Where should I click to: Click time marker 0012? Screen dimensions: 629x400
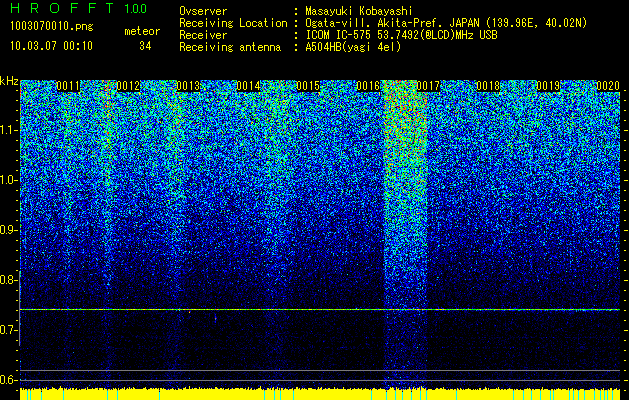(x=128, y=86)
